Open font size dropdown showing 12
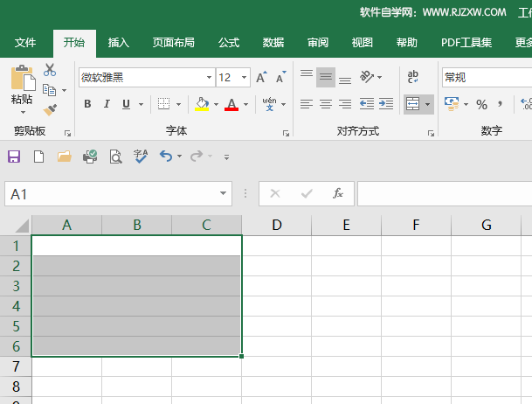 tap(244, 78)
